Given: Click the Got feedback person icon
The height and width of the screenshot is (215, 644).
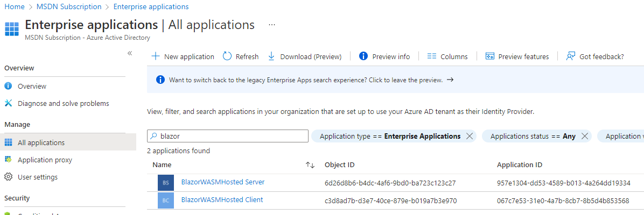Looking at the screenshot, I should click(x=571, y=56).
